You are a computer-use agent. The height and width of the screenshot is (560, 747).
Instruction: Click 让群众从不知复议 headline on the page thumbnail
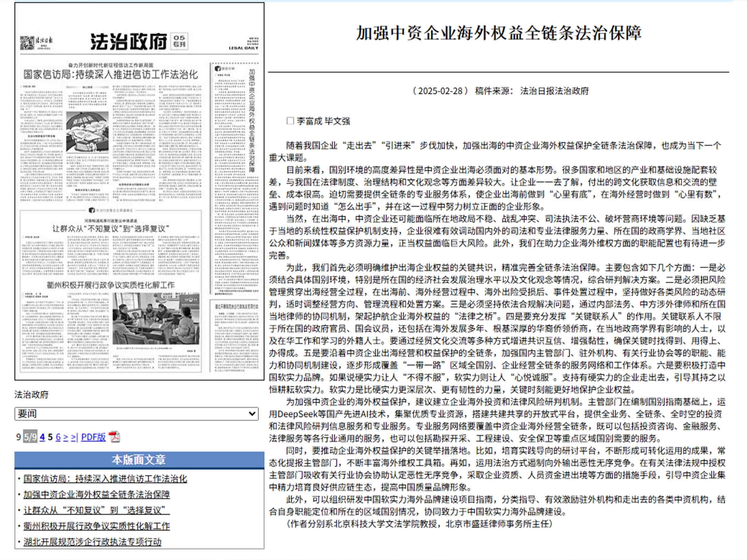[111, 229]
